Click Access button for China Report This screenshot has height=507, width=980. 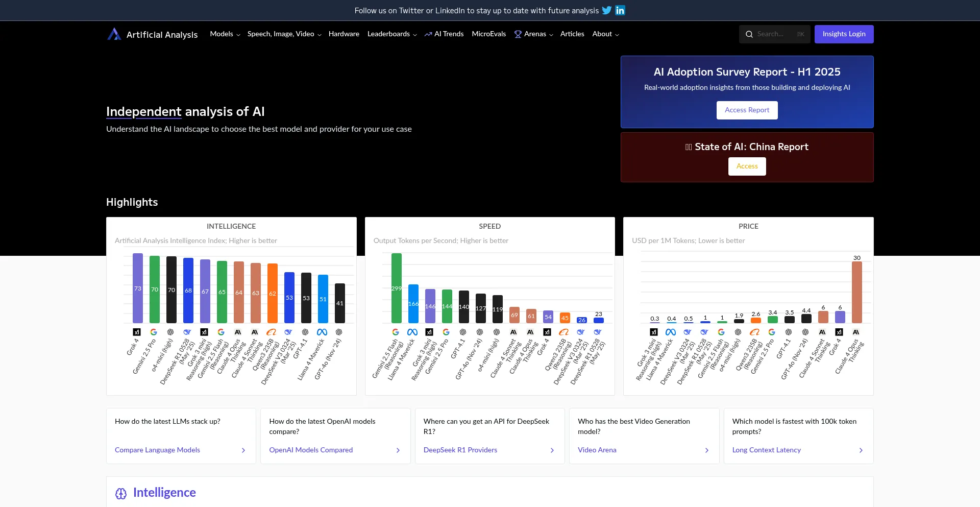pyautogui.click(x=747, y=166)
